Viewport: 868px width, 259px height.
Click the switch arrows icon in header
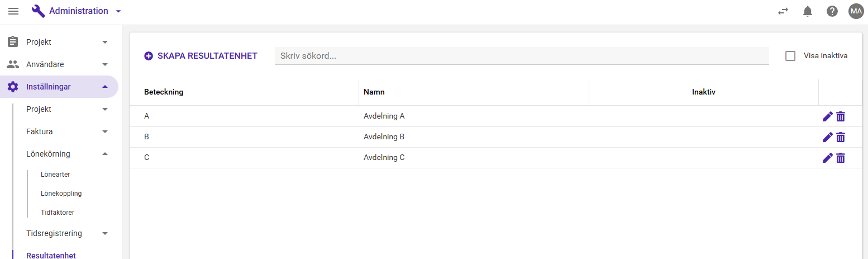(783, 11)
